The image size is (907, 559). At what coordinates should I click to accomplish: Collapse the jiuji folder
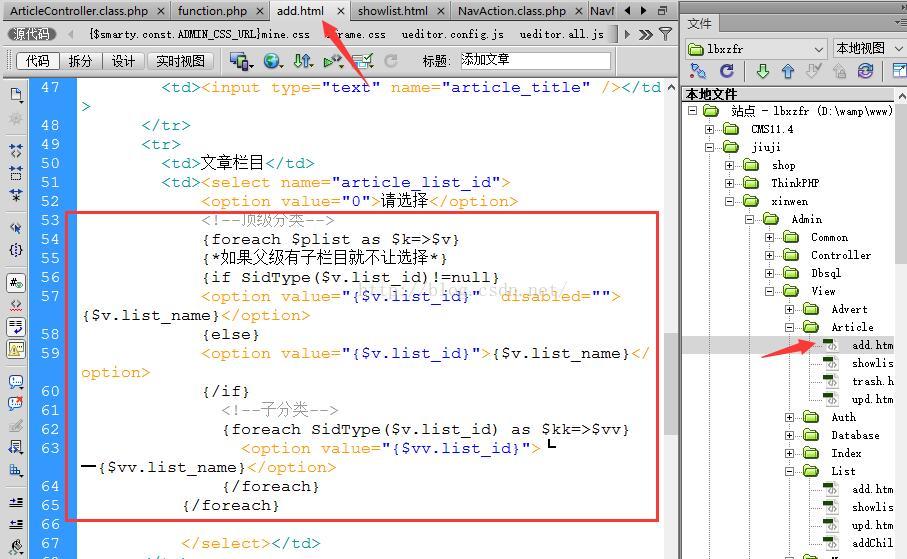710,147
